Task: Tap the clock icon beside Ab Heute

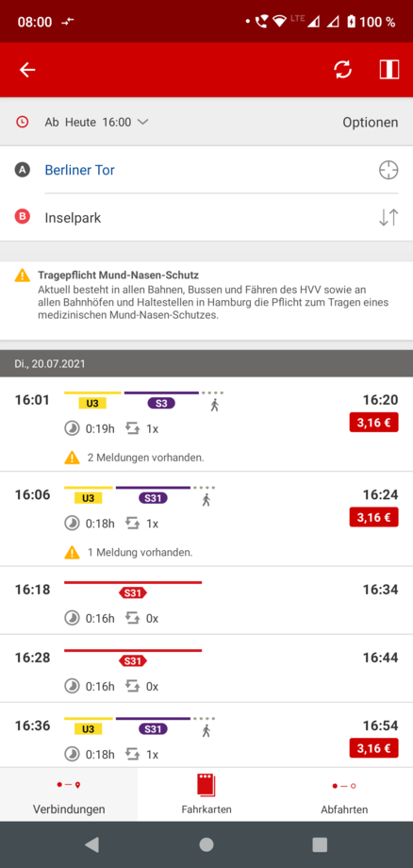Action: click(22, 122)
